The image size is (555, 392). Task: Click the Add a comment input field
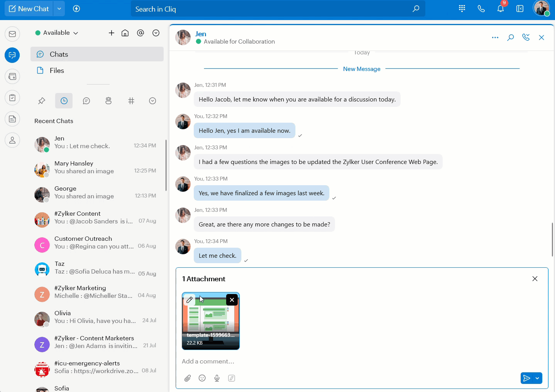(x=347, y=362)
